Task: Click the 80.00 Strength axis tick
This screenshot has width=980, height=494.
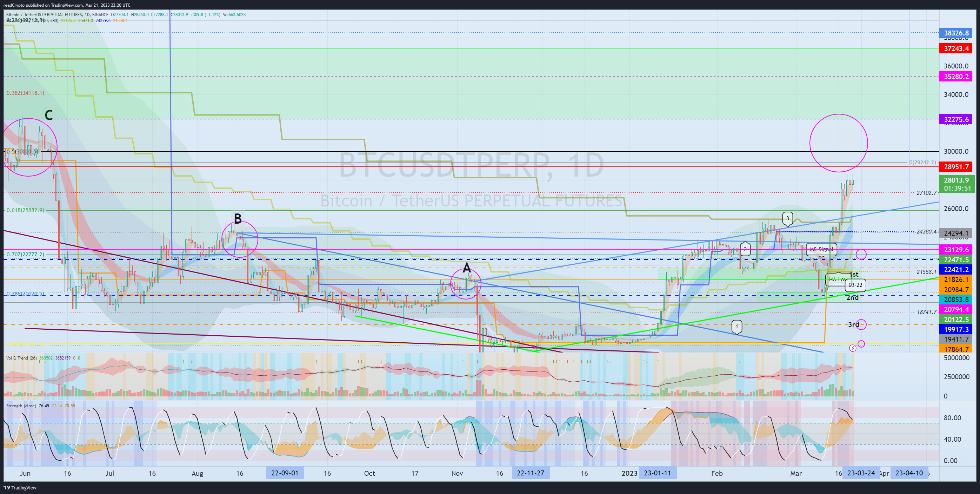Action: (x=952, y=418)
